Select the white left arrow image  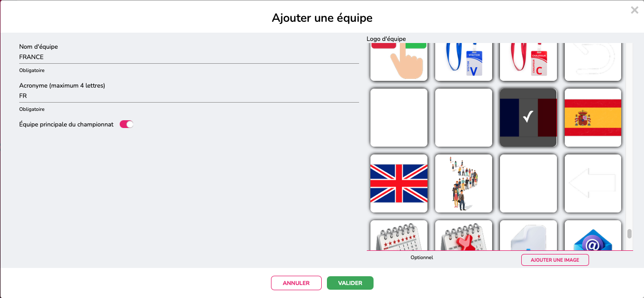pos(593,183)
